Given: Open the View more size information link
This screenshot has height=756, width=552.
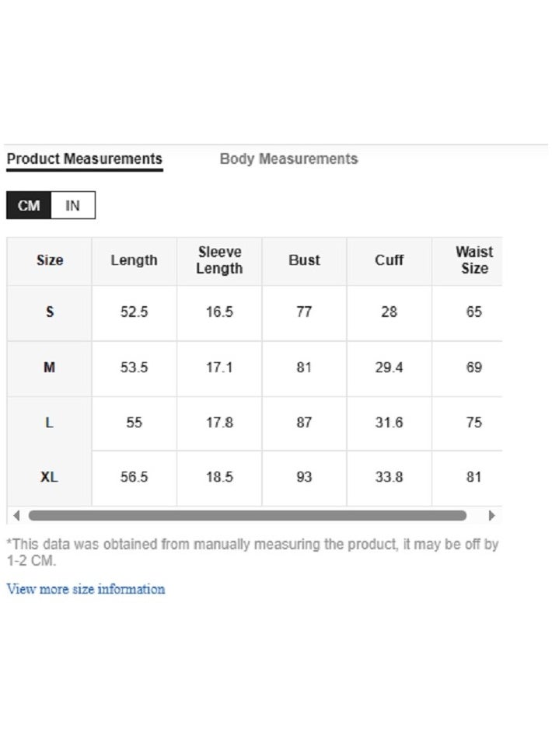Looking at the screenshot, I should (x=86, y=589).
